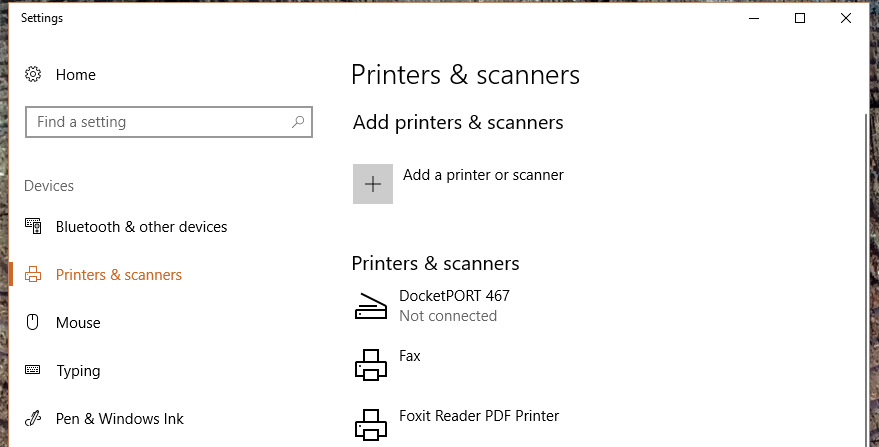Image resolution: width=879 pixels, height=447 pixels.
Task: Open the Home settings page
Action: pyautogui.click(x=76, y=75)
